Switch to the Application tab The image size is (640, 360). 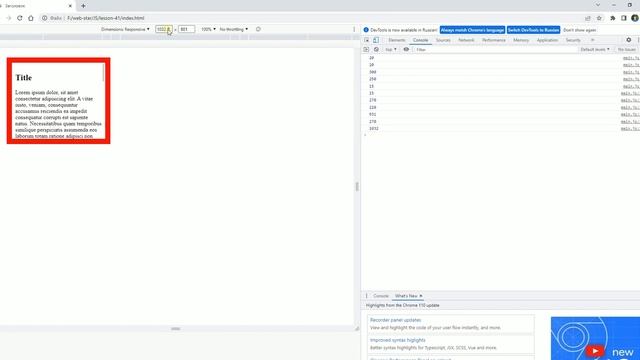tap(547, 40)
